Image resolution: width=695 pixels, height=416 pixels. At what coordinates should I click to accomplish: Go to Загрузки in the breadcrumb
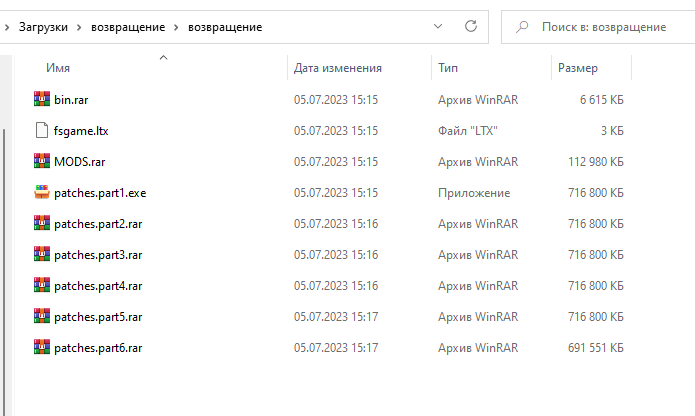[x=43, y=27]
